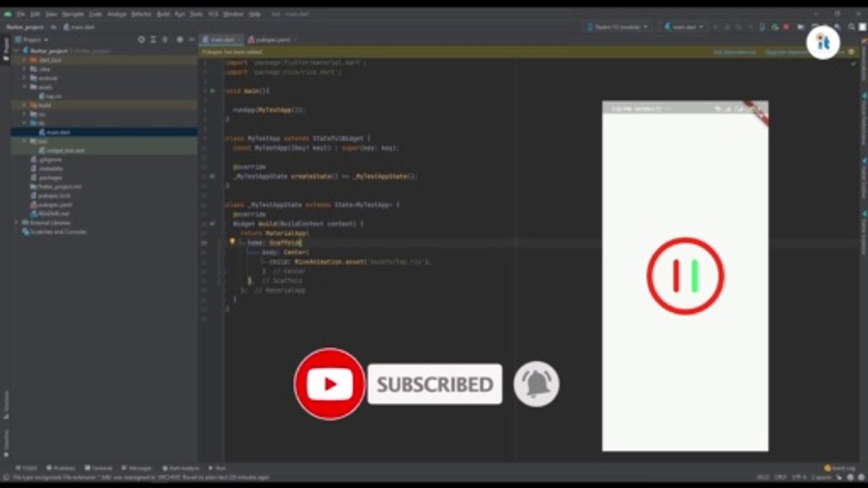Image resolution: width=868 pixels, height=488 pixels.
Task: Open the Redmi device selector dropdown
Action: coord(616,27)
